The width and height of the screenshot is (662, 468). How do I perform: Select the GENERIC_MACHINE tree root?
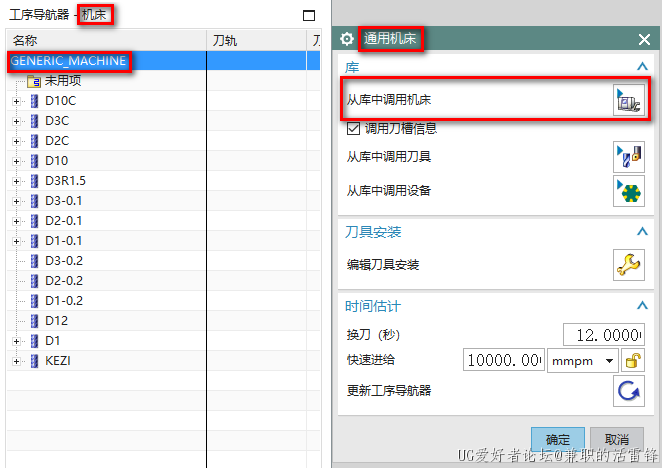[x=69, y=61]
